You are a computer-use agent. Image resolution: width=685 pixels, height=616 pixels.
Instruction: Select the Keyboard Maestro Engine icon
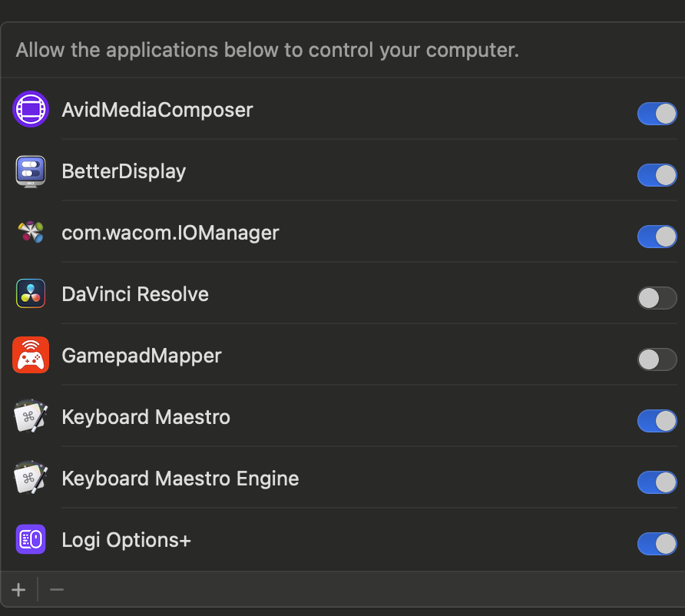pyautogui.click(x=31, y=478)
